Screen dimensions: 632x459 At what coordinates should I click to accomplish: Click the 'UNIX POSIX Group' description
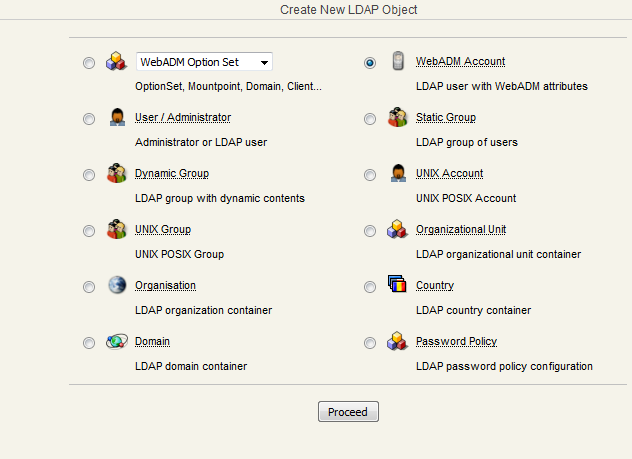click(x=179, y=254)
